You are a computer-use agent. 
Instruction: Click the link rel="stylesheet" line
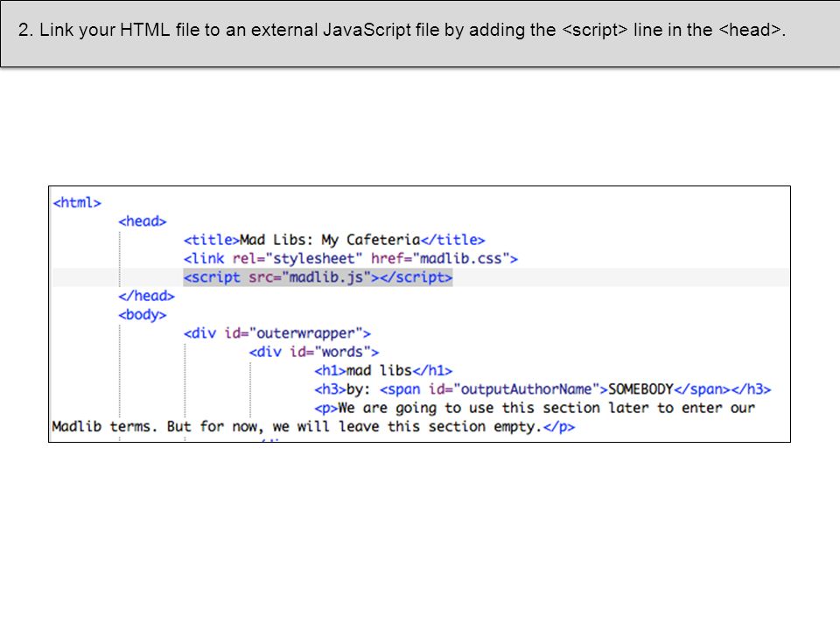click(351, 259)
